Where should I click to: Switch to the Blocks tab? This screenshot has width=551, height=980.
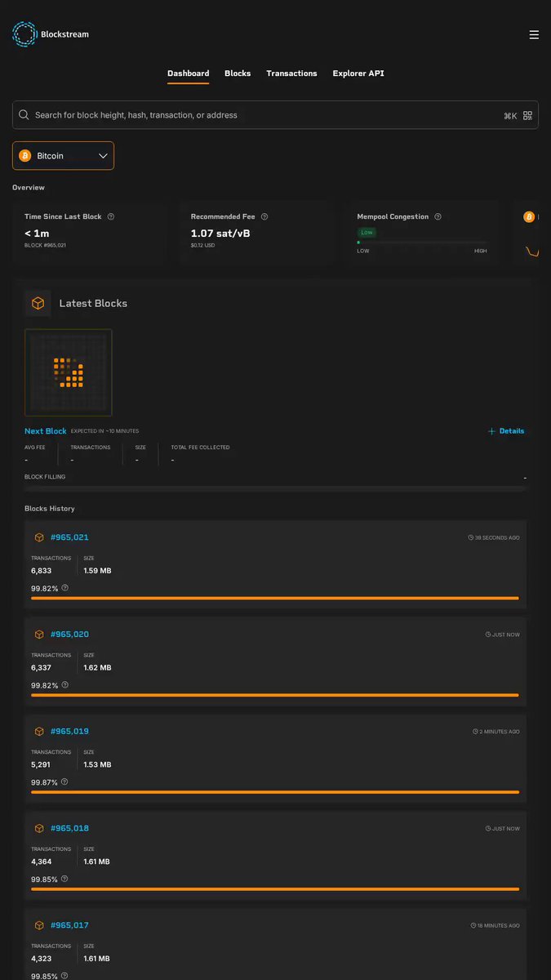(x=238, y=73)
